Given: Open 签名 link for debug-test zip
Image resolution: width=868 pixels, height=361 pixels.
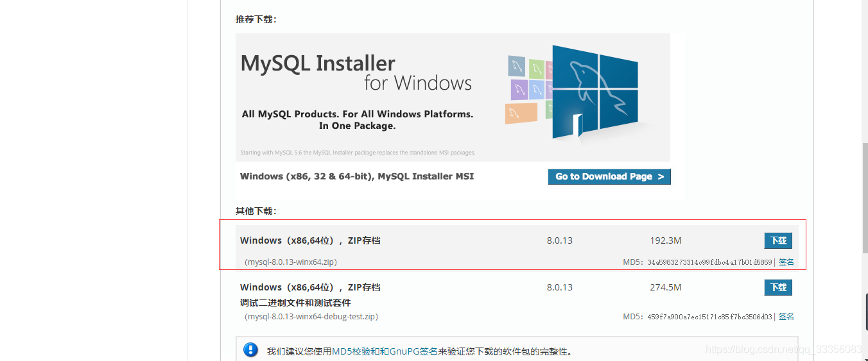Looking at the screenshot, I should (786, 317).
